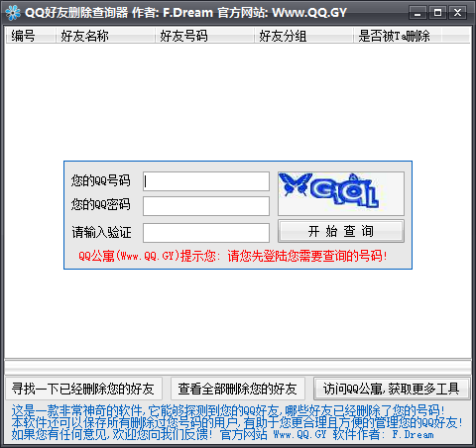This screenshot has width=476, height=448.
Task: Click 寻找一下已经删除您的好友 button
Action: coord(83,389)
